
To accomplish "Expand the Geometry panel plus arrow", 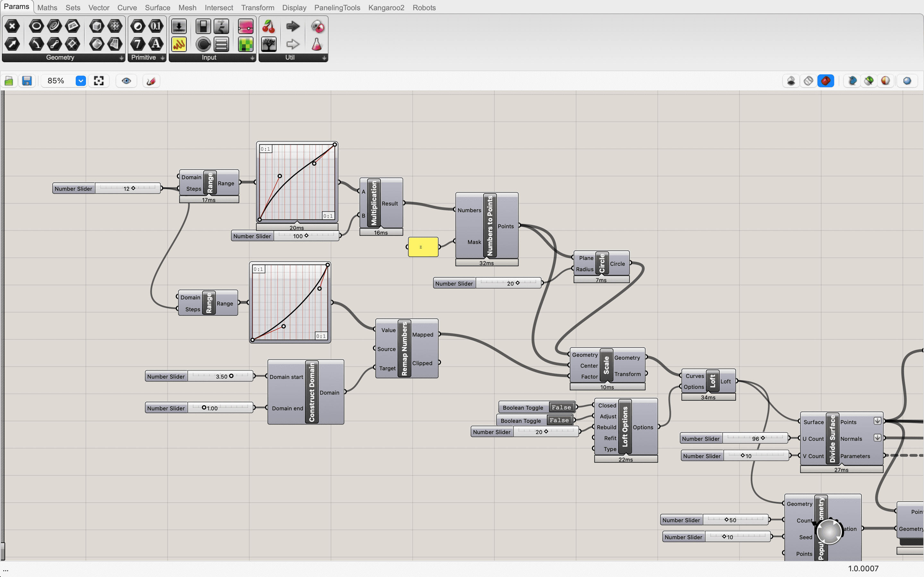I will (121, 58).
